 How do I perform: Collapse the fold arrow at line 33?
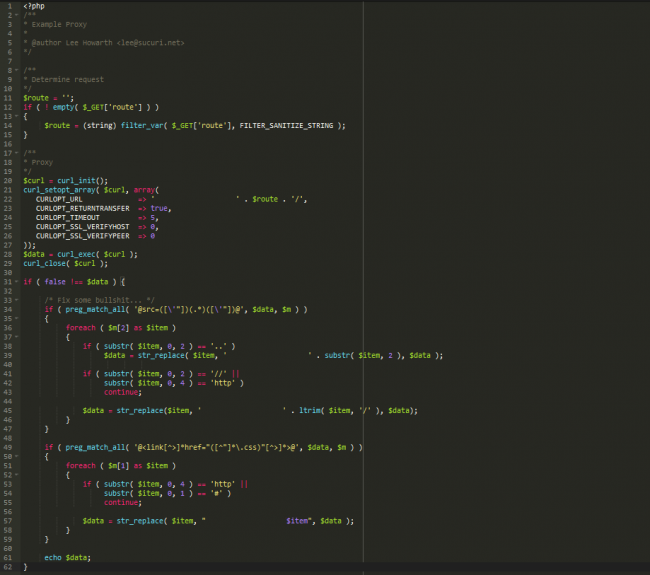[x=18, y=299]
